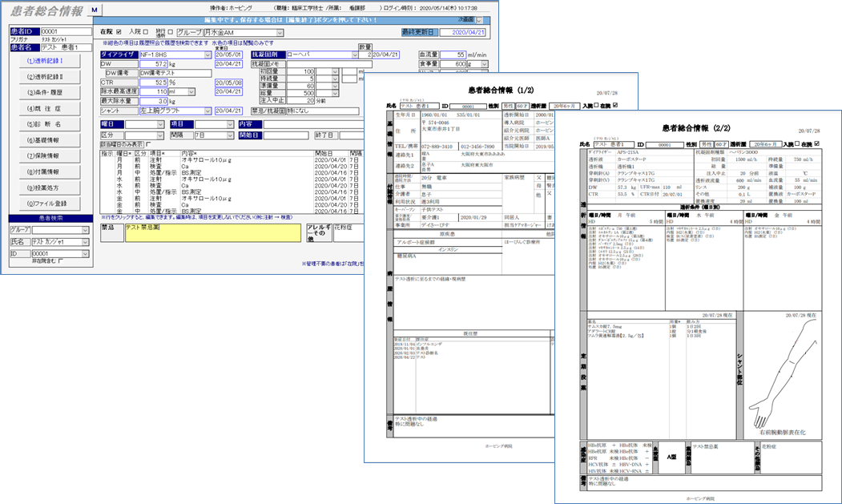
Task: Expand the シャント dropdown with 左上腕グラフト
Action: coord(207,111)
